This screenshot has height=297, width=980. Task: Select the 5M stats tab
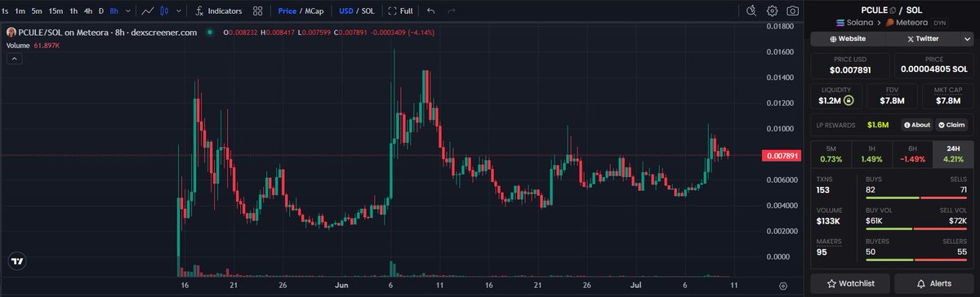[831, 154]
